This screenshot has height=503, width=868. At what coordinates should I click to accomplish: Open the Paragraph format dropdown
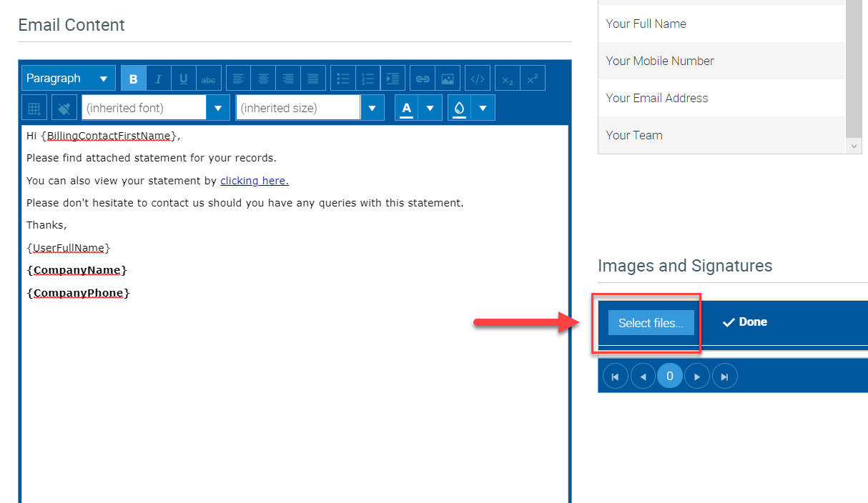[68, 79]
